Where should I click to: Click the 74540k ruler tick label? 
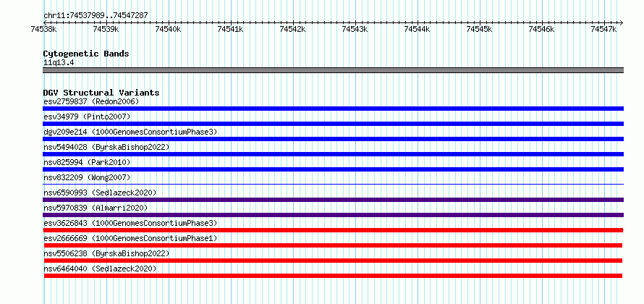(168, 29)
